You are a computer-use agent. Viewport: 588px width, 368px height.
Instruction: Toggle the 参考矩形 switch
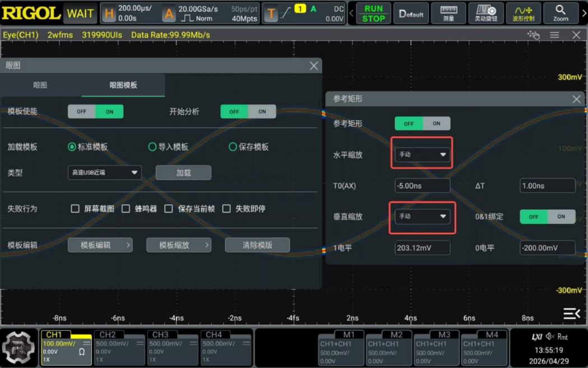click(x=423, y=124)
